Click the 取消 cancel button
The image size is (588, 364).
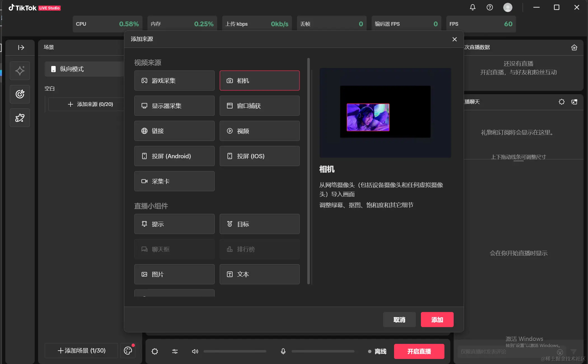(x=399, y=320)
